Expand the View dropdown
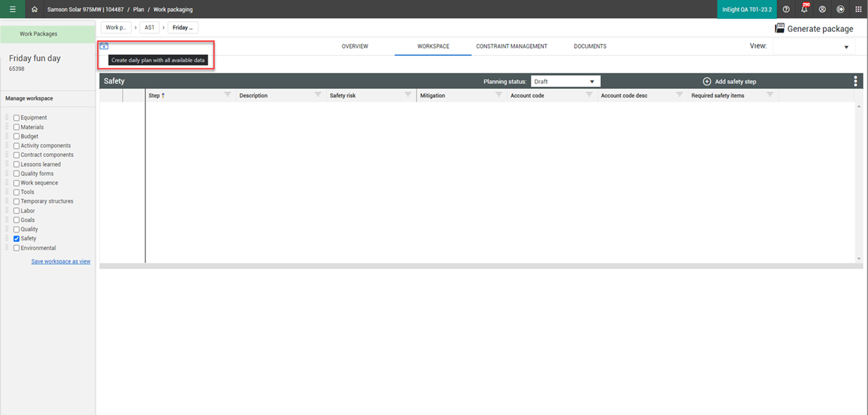868x415 pixels. click(814, 47)
